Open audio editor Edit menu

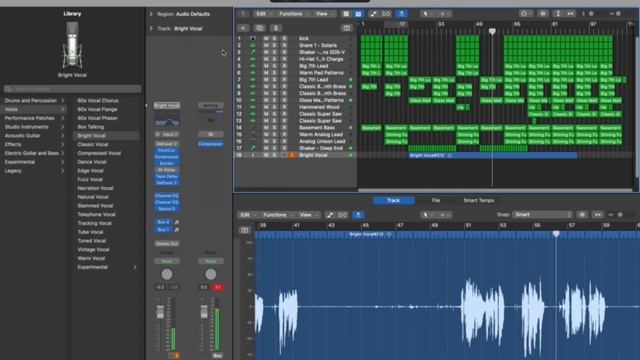[x=247, y=215]
